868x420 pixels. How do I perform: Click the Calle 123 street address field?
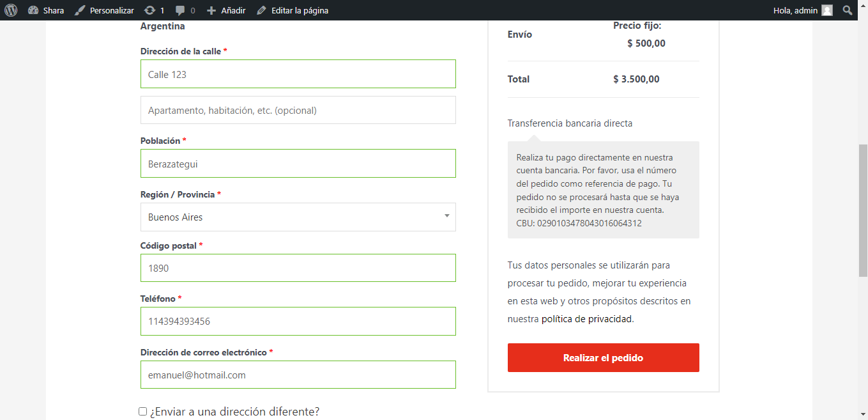tap(298, 74)
